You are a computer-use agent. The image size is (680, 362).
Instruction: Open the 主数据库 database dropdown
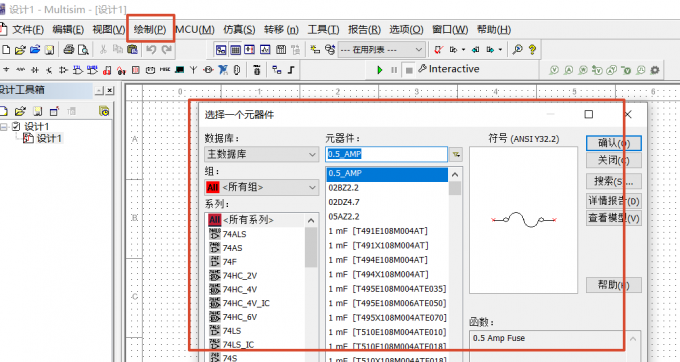tap(262, 154)
